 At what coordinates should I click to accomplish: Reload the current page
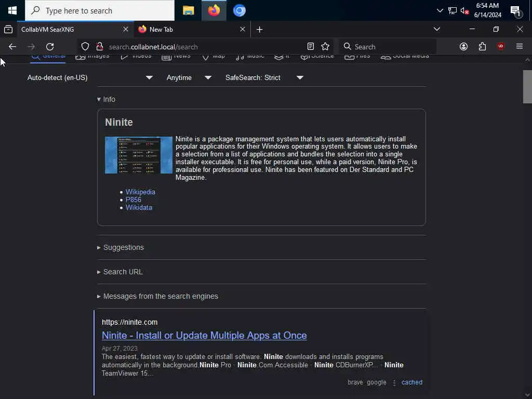(50, 47)
